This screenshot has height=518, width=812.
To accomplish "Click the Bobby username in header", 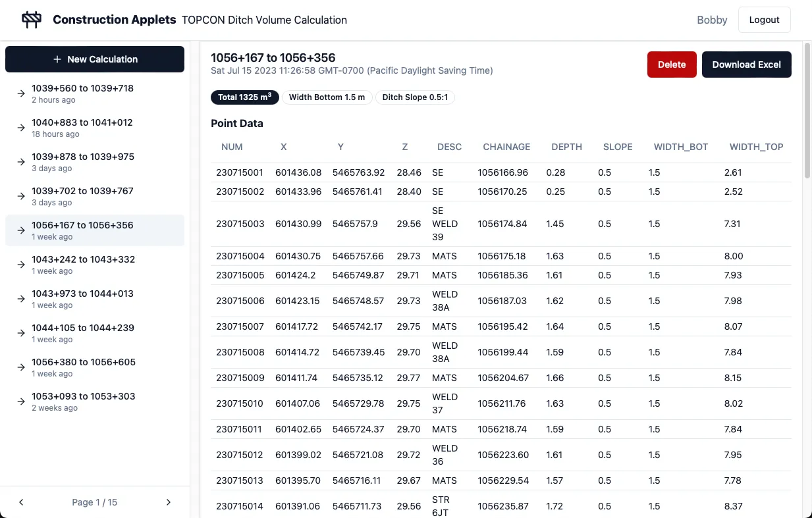I will pos(712,20).
